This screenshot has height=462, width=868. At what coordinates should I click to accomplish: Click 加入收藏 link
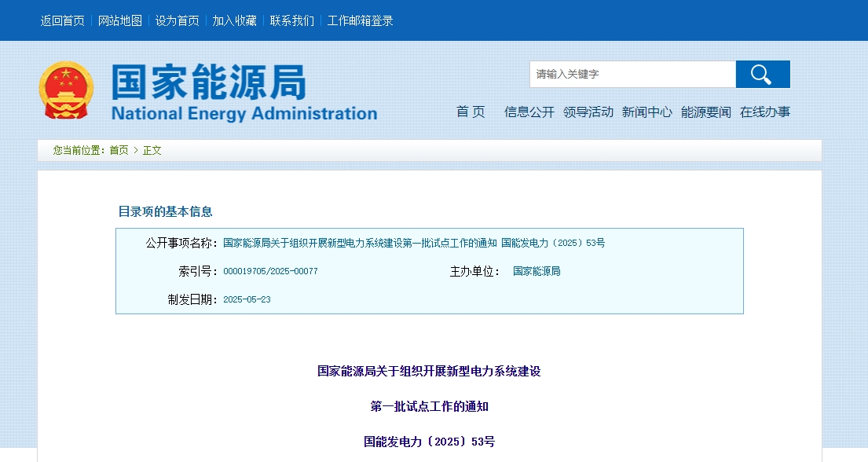pyautogui.click(x=235, y=21)
